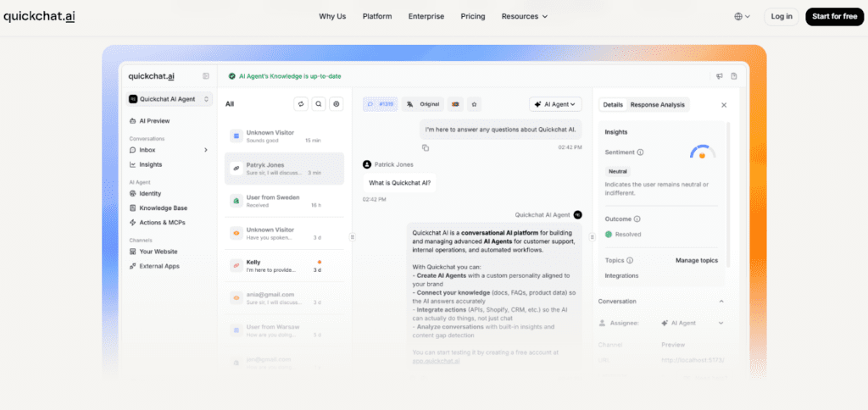The image size is (868, 410).
Task: Expand the Inbox chevron arrow
Action: click(205, 150)
